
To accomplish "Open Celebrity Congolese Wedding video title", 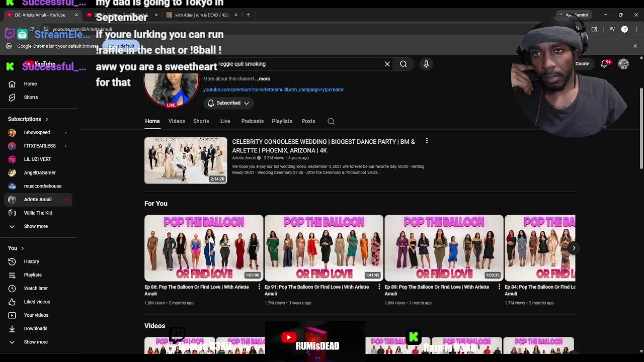I will click(324, 146).
